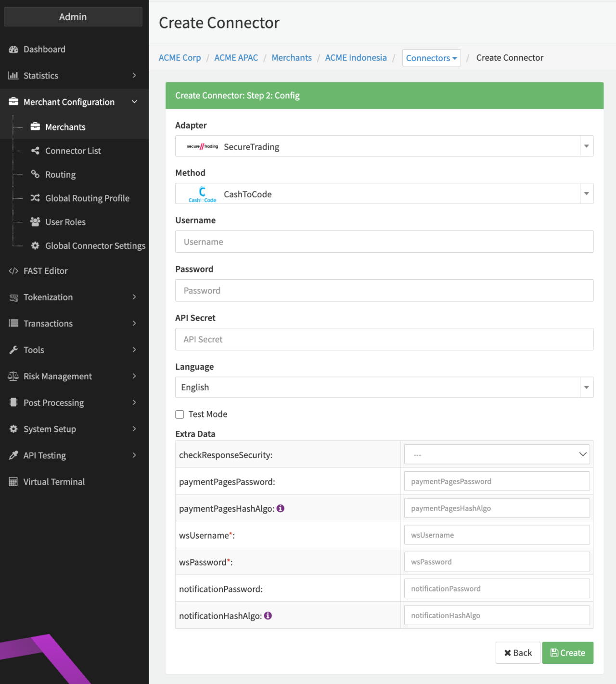Click the green Create button

567,653
